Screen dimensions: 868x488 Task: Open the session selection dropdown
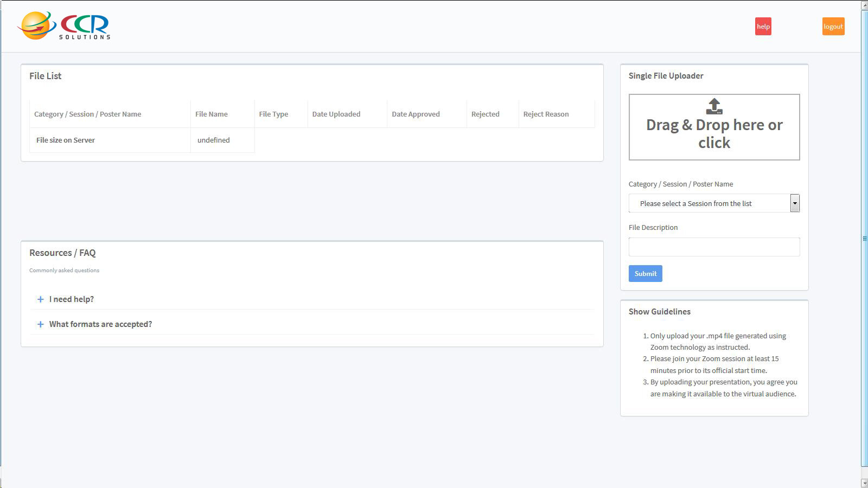714,203
